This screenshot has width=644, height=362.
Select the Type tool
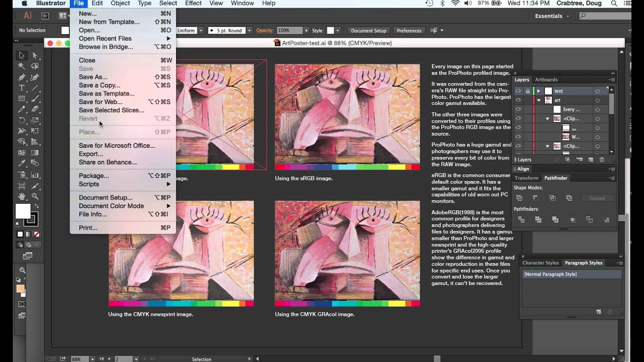tap(22, 88)
